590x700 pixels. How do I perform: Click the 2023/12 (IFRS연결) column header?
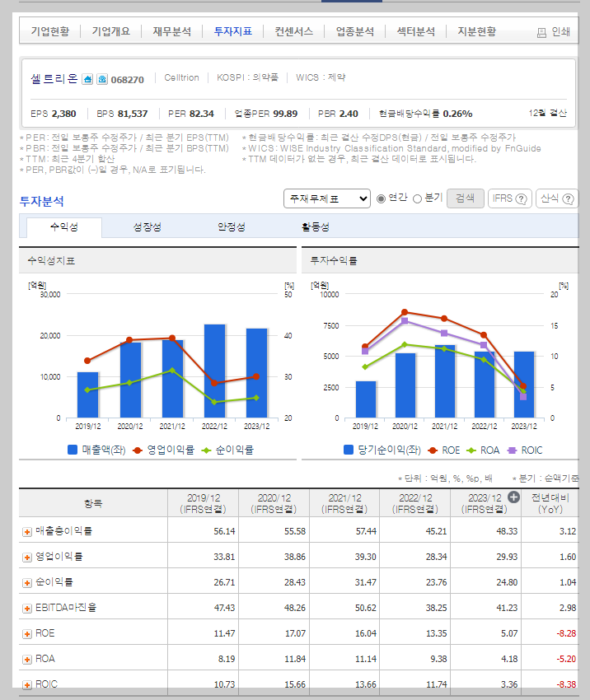[485, 503]
